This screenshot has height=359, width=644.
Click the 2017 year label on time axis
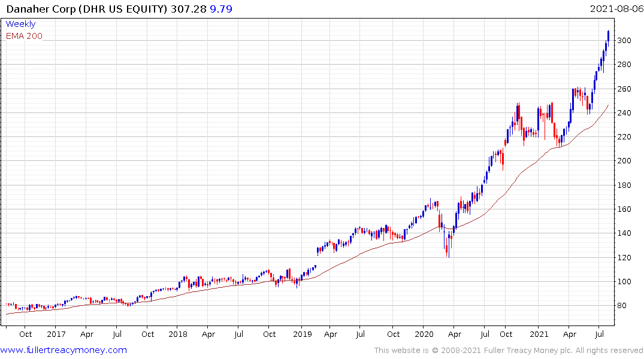point(56,334)
